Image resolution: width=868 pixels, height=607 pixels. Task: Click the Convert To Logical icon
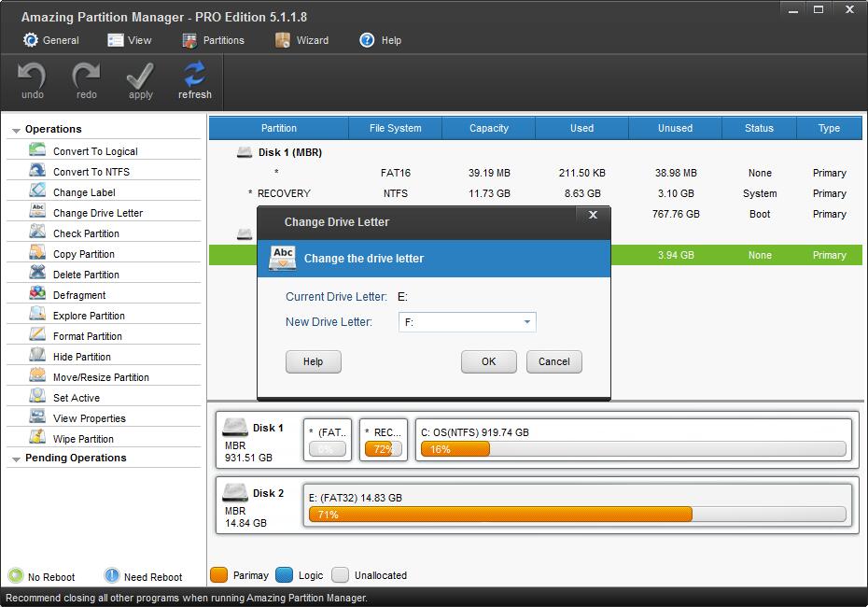tap(37, 150)
